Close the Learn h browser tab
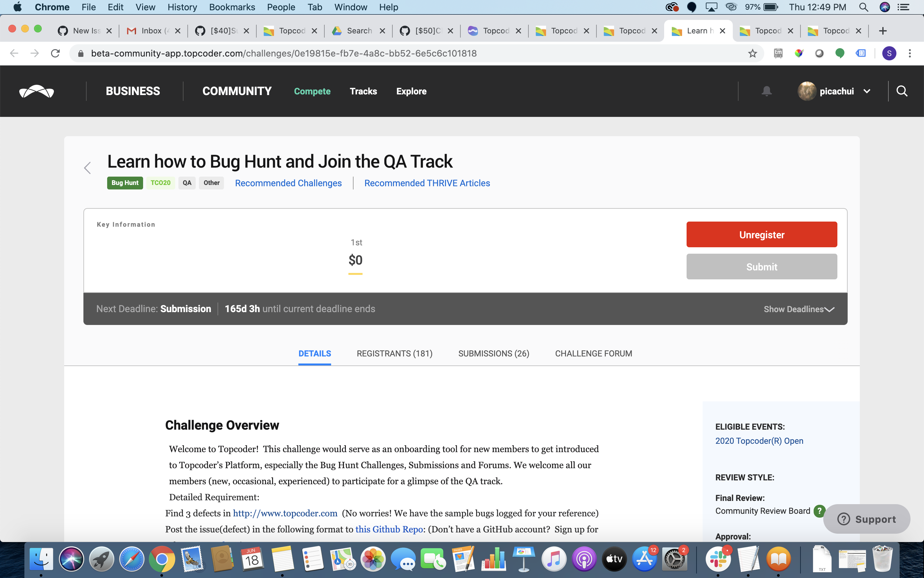The width and height of the screenshot is (924, 578). pyautogui.click(x=723, y=31)
